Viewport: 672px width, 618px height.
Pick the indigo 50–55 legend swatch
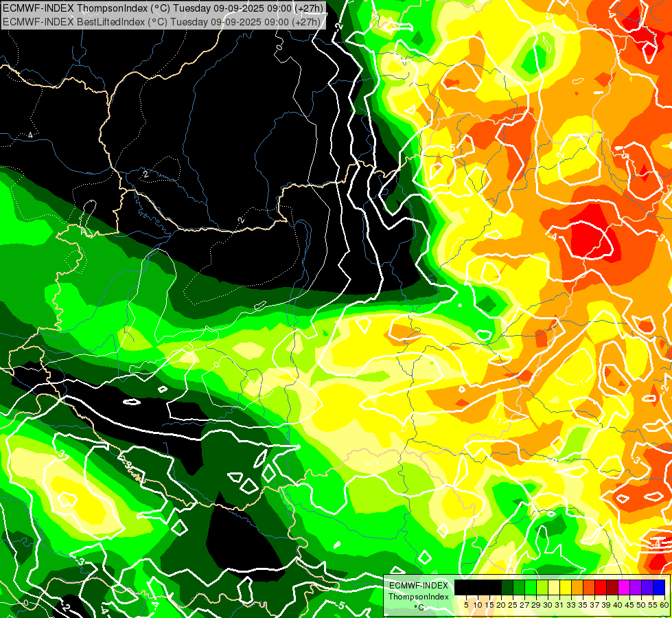coord(647,587)
